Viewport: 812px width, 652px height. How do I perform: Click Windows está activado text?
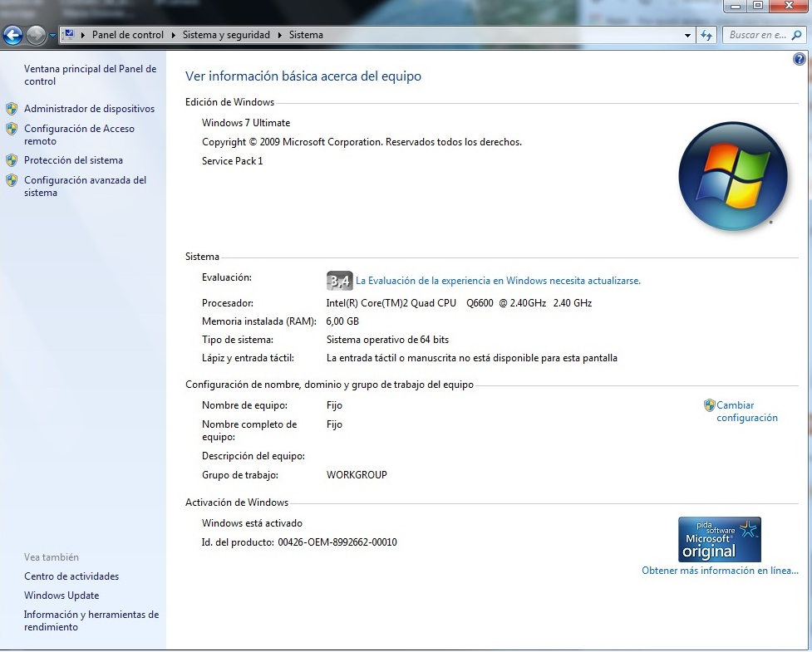point(252,523)
